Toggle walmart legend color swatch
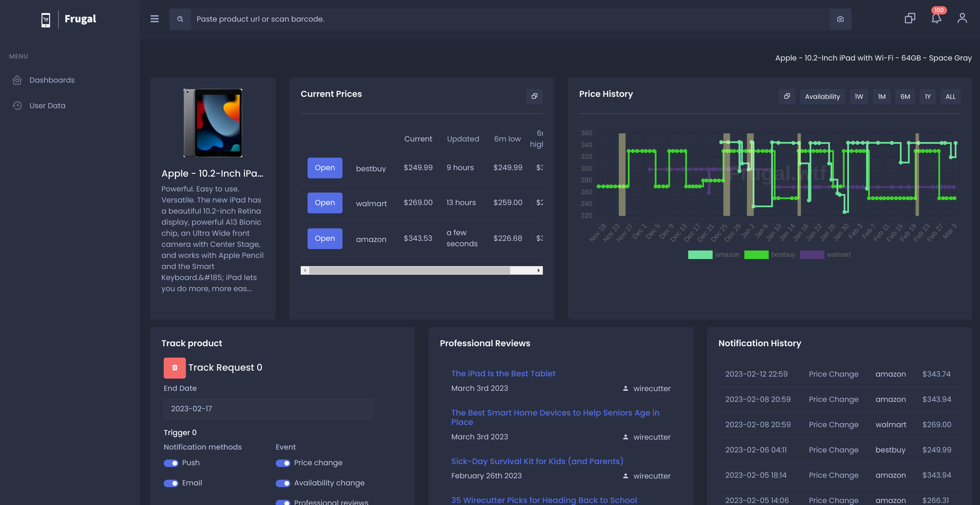 point(812,255)
